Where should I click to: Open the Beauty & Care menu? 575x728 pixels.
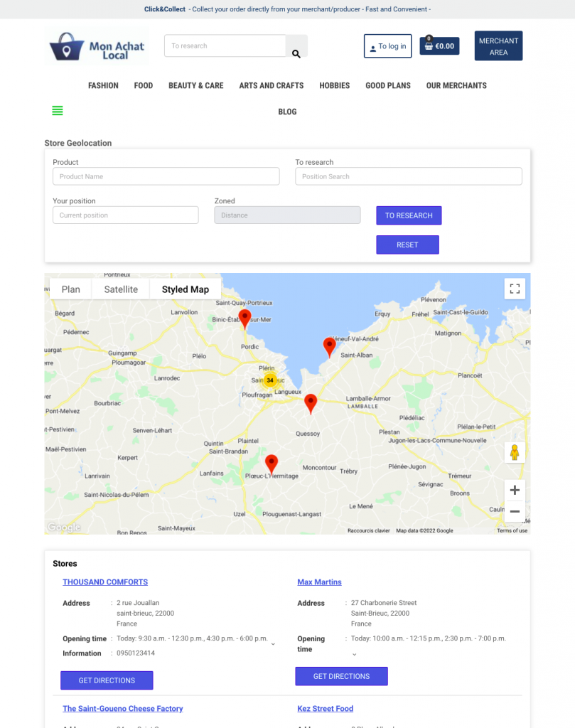tap(196, 85)
